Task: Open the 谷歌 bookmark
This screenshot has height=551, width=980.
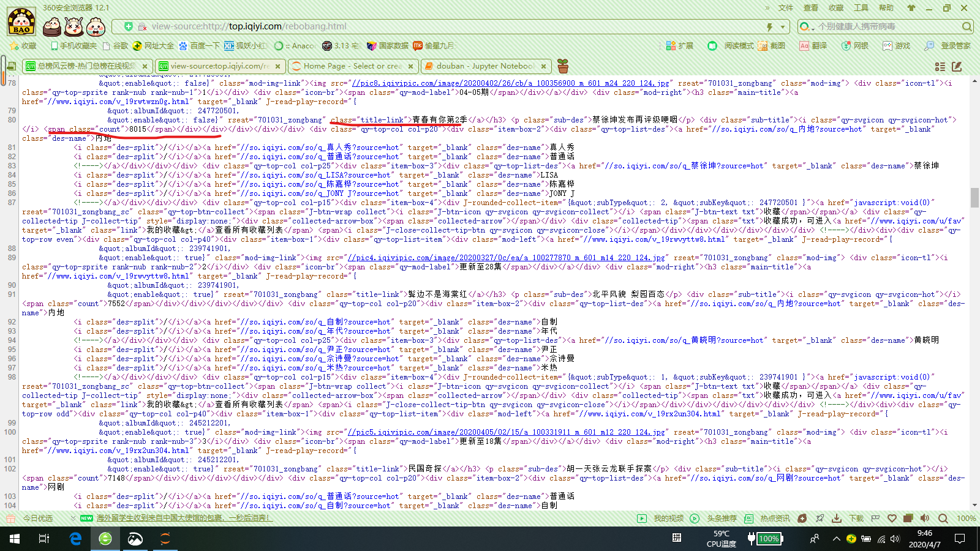Action: 116,46
